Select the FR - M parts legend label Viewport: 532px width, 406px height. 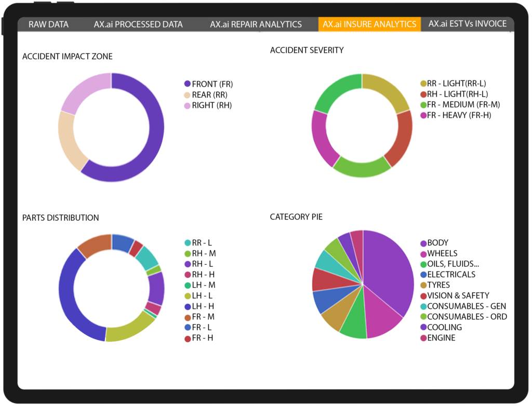[x=203, y=317]
